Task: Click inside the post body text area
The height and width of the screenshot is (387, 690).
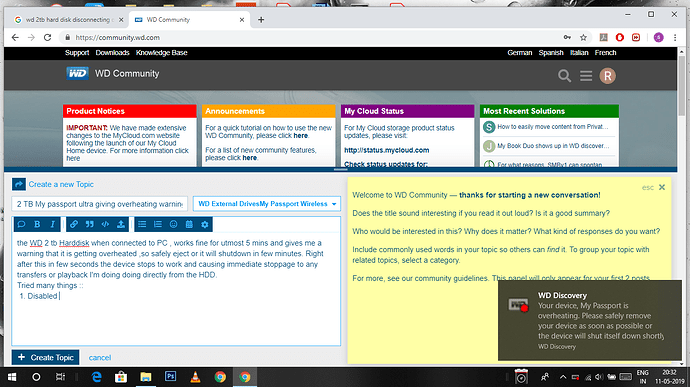Action: tap(176, 288)
